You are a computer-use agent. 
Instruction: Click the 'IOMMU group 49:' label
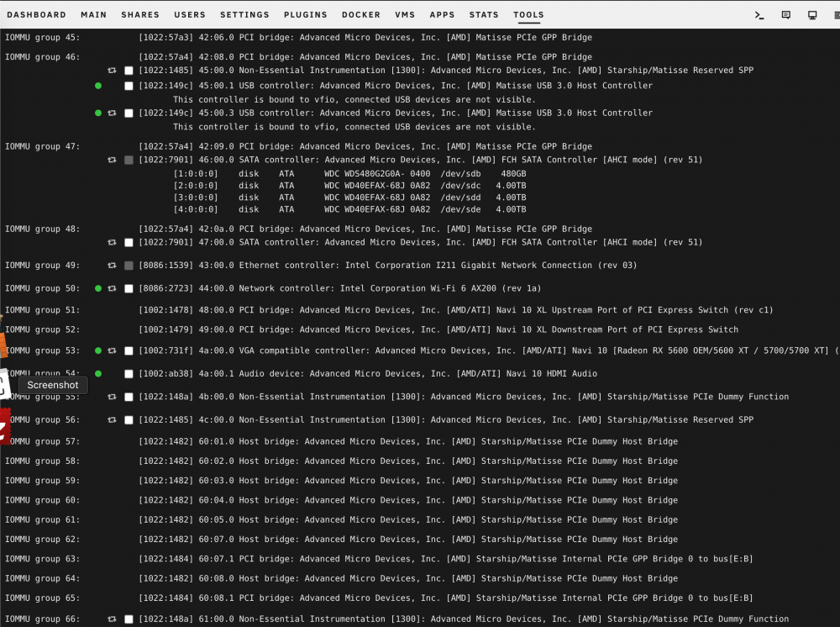point(42,266)
